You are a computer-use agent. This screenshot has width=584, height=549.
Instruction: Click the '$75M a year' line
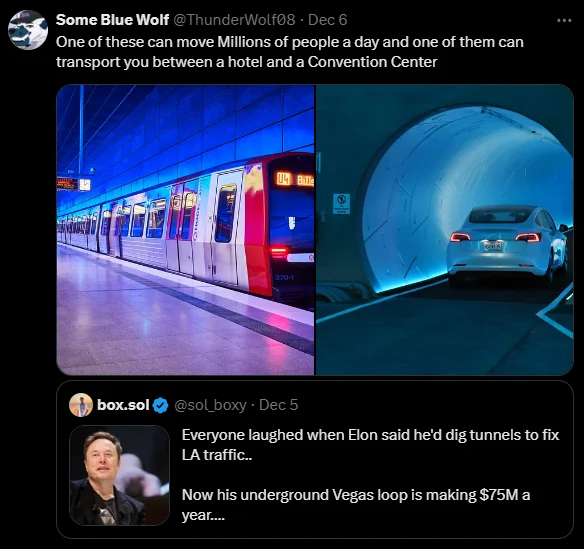[356, 505]
